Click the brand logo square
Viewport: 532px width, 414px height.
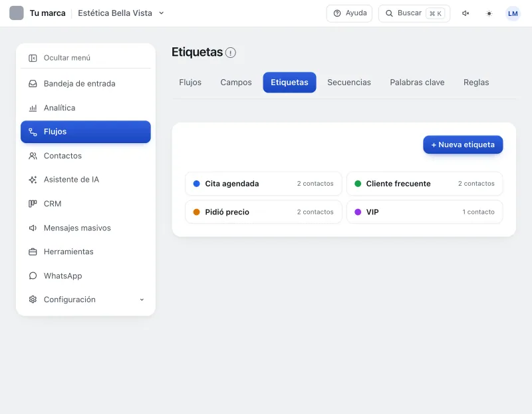(x=16, y=13)
